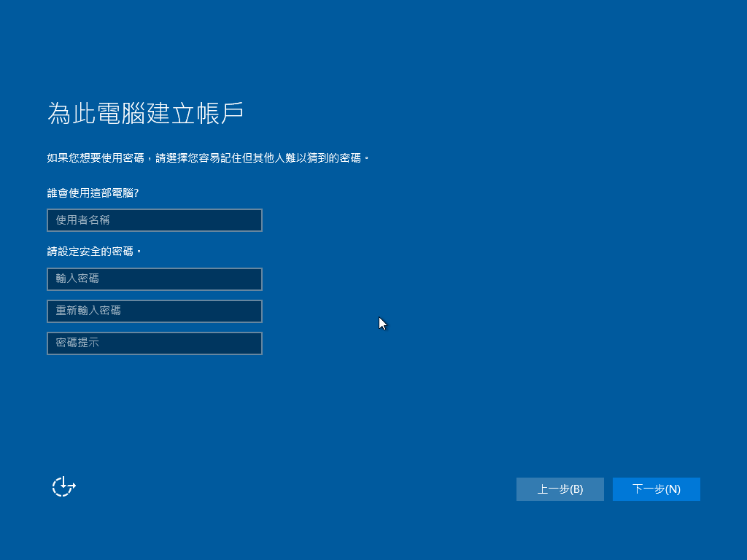747x560 pixels.
Task: Click the gray Back button
Action: point(560,489)
